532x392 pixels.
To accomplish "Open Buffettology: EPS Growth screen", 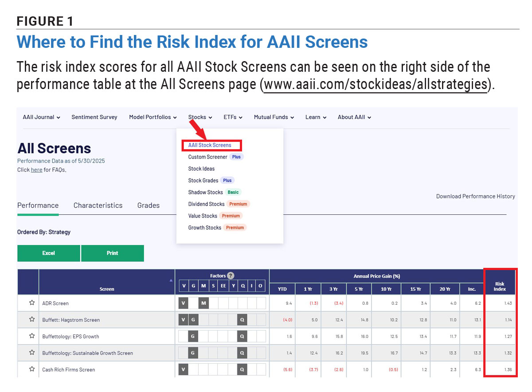I will 70,336.
